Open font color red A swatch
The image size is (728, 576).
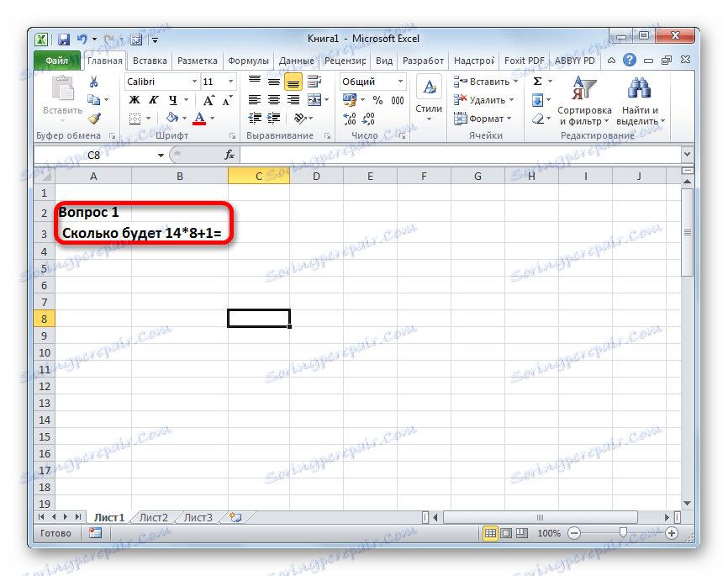pos(199,118)
